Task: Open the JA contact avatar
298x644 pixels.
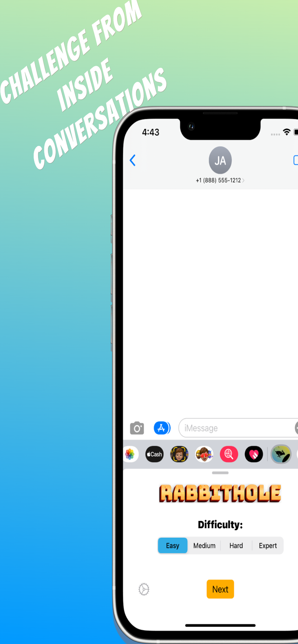Action: (x=220, y=160)
